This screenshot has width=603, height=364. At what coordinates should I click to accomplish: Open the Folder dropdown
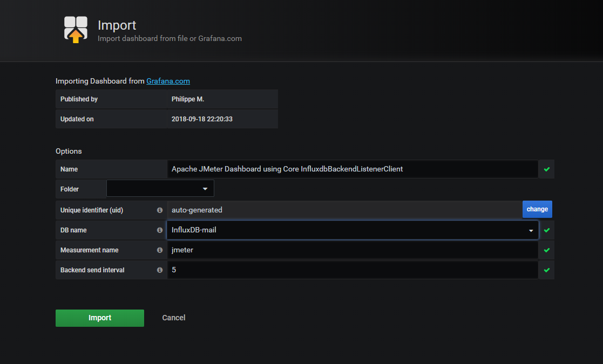160,189
